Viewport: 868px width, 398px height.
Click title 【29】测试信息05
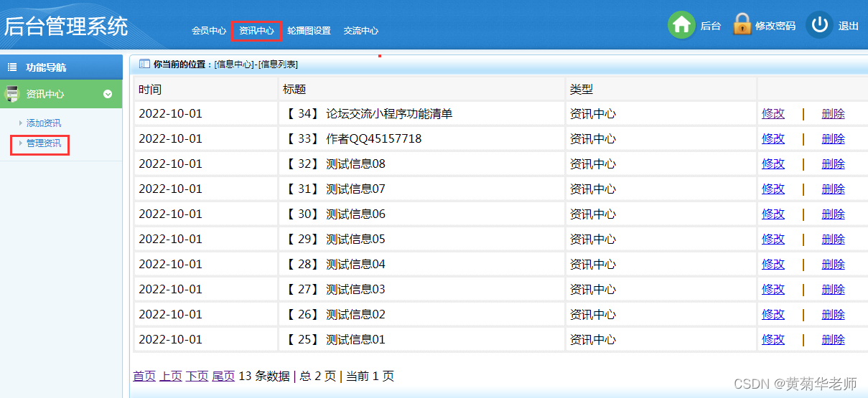pos(335,239)
